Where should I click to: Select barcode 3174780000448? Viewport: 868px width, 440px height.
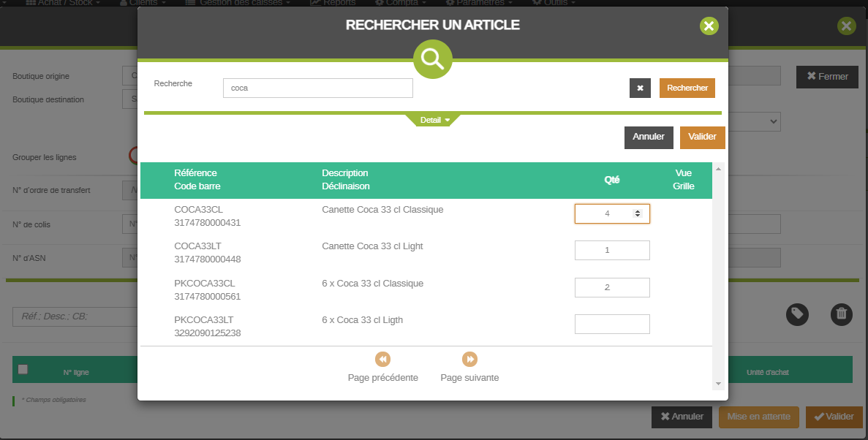[207, 259]
